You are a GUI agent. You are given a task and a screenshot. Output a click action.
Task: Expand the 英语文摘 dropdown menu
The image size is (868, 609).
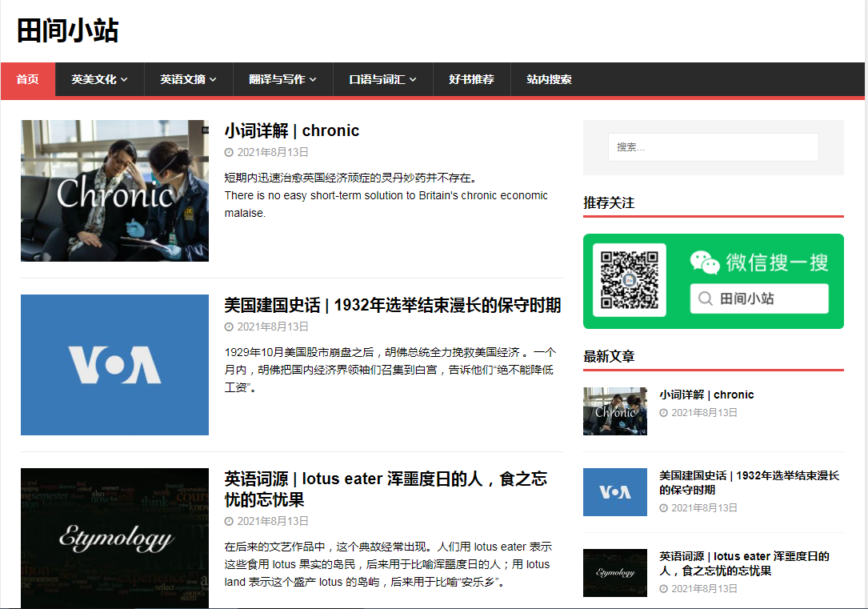[x=188, y=79]
